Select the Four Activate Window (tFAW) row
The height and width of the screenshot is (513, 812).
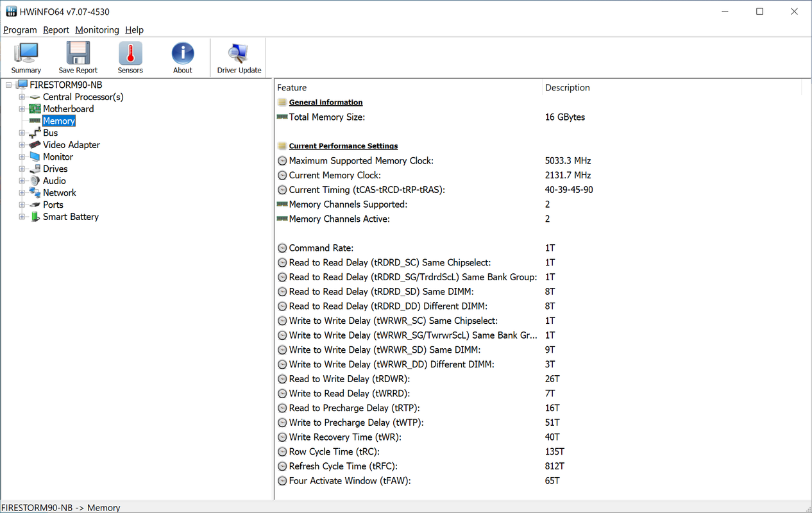539,481
